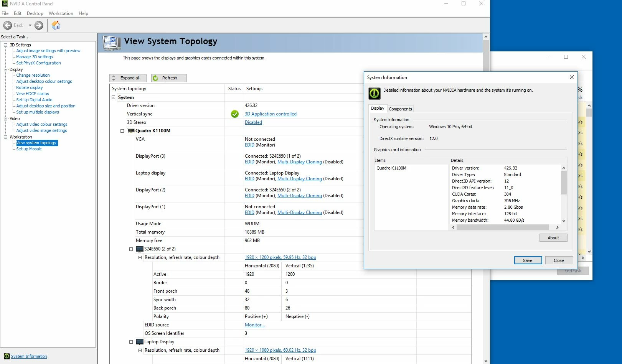
Task: Select the Display tab in dialog
Action: pyautogui.click(x=378, y=108)
